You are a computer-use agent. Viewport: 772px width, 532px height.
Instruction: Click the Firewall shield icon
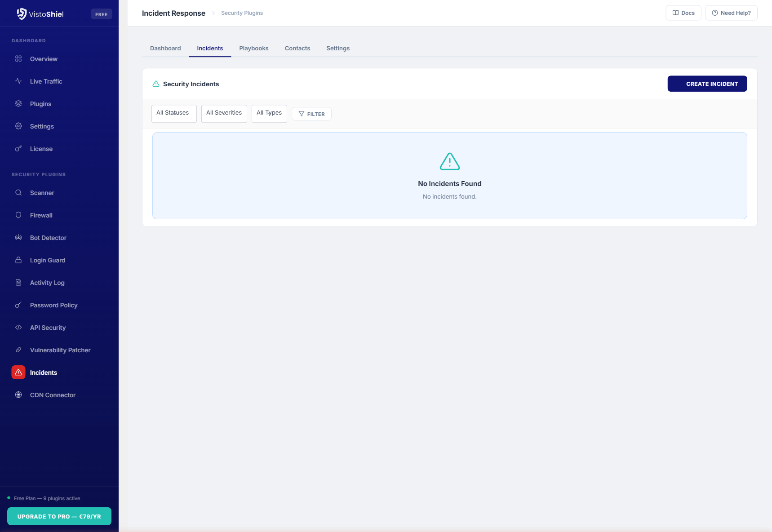(18, 215)
